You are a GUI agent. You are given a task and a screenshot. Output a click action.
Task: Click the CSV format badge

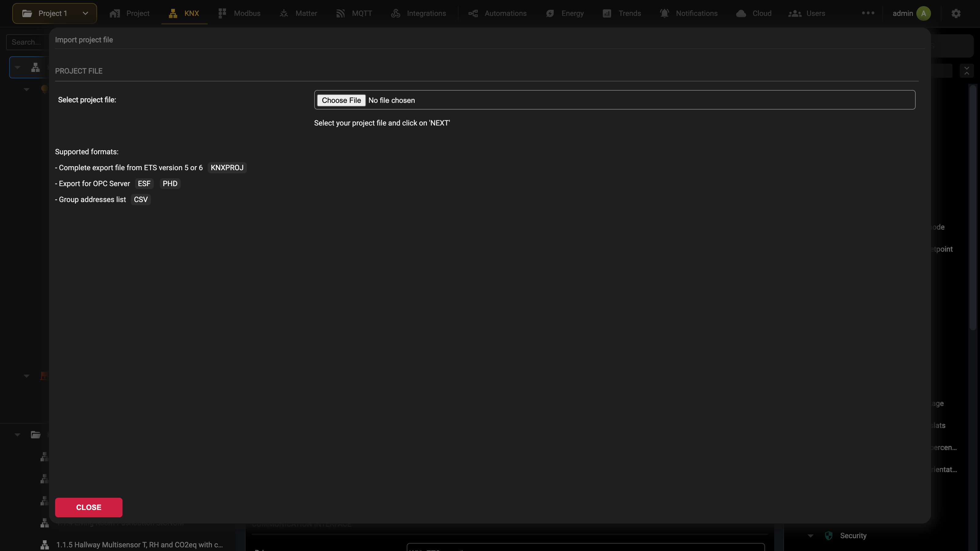pos(141,200)
